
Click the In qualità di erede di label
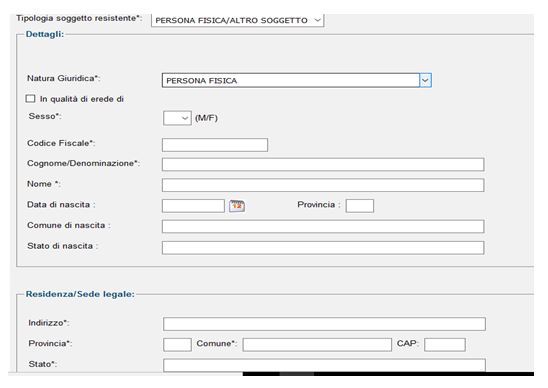(x=82, y=99)
